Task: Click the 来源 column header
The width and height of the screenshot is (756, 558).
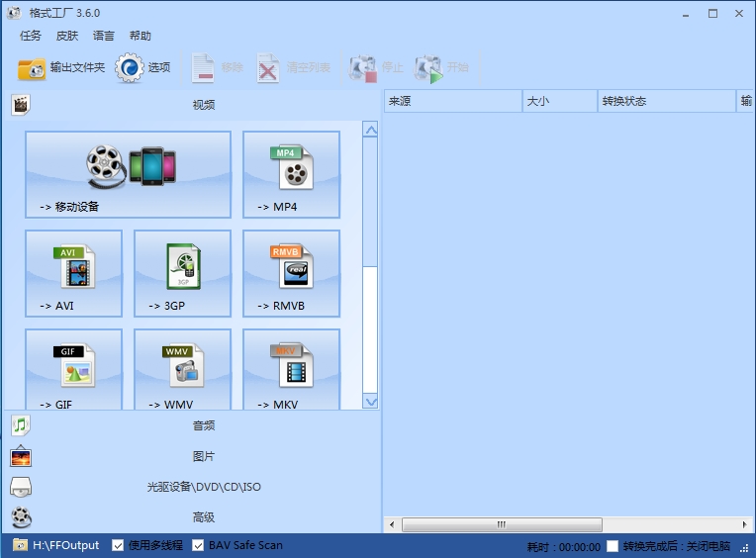Action: click(x=451, y=101)
